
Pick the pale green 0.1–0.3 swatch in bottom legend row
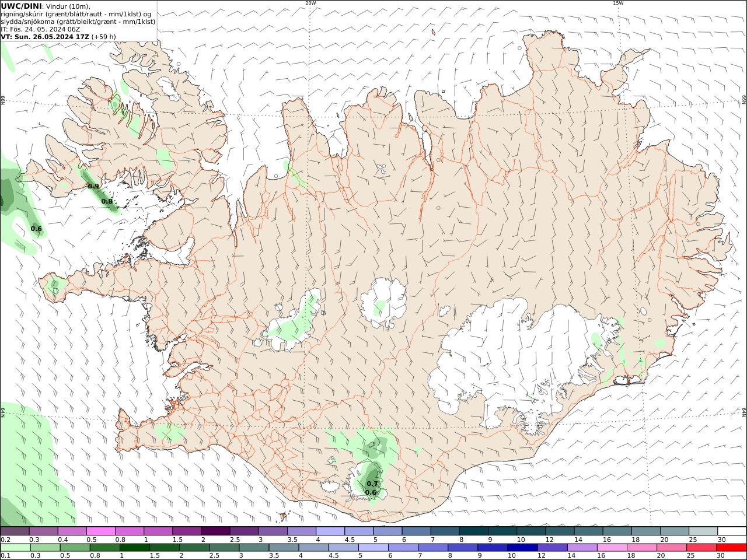coord(15,548)
